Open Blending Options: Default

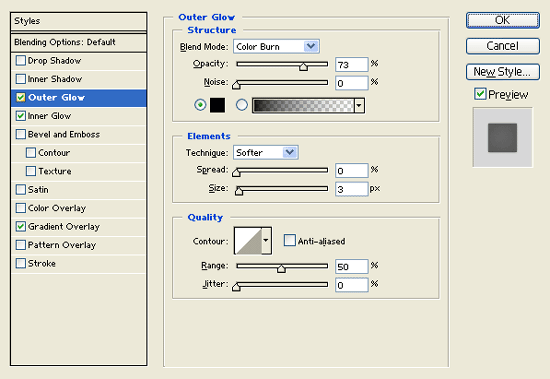click(x=79, y=42)
